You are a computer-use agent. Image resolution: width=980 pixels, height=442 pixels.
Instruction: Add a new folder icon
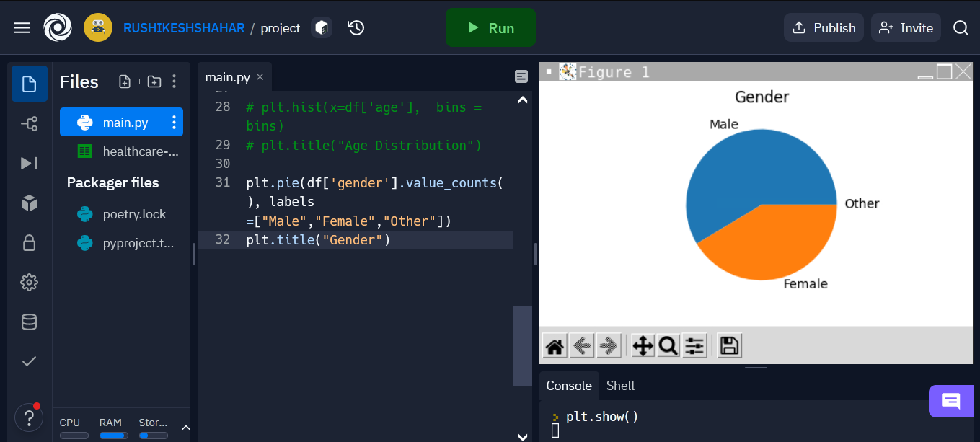tap(154, 81)
